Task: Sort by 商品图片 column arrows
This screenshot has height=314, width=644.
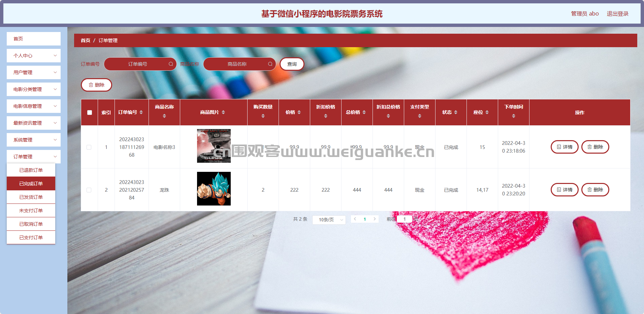Action: pos(223,112)
